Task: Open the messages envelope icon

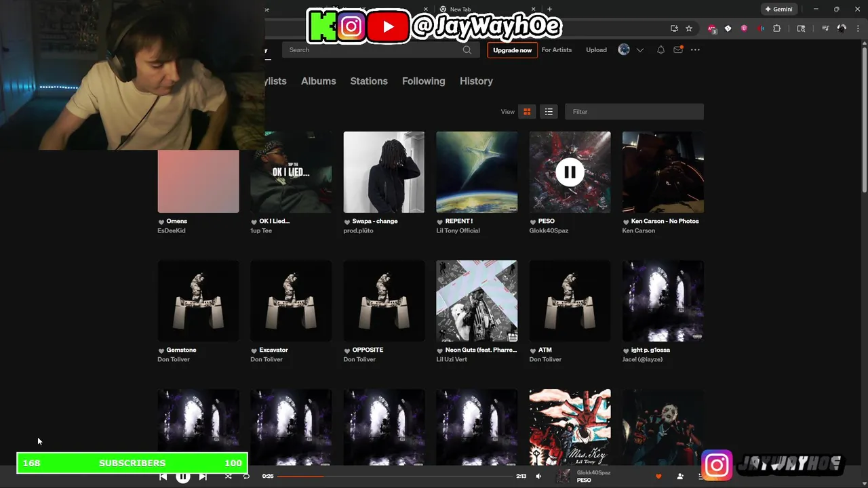Action: pyautogui.click(x=678, y=50)
